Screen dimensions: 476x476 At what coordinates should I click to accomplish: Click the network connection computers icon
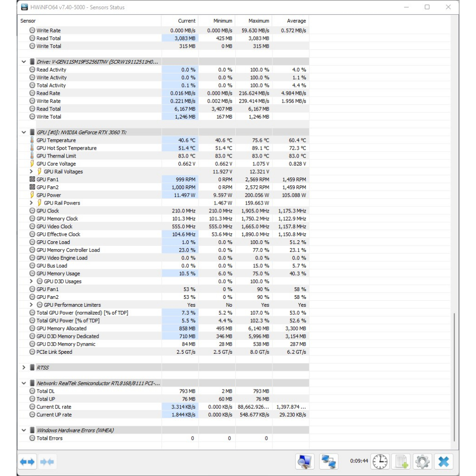pyautogui.click(x=329, y=462)
